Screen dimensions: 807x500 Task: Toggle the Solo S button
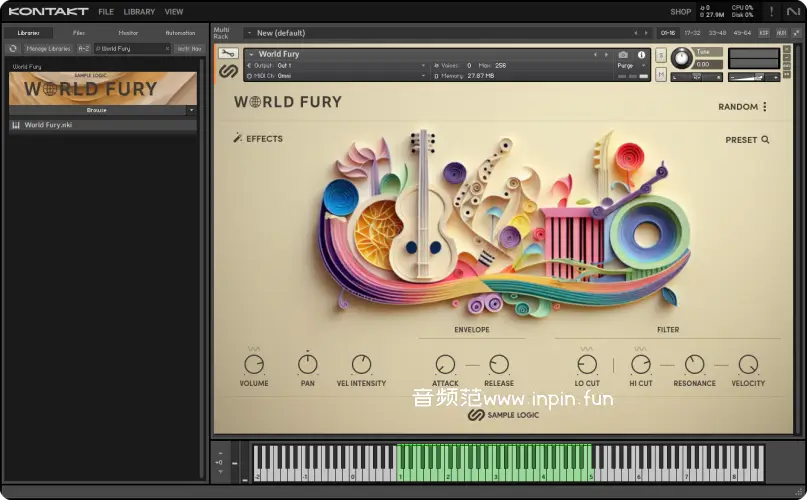[661, 56]
